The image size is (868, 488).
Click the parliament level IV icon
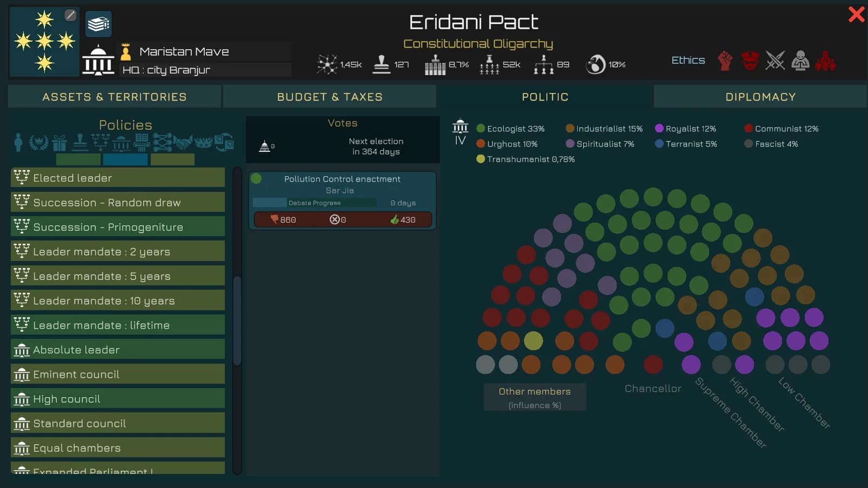[x=460, y=133]
